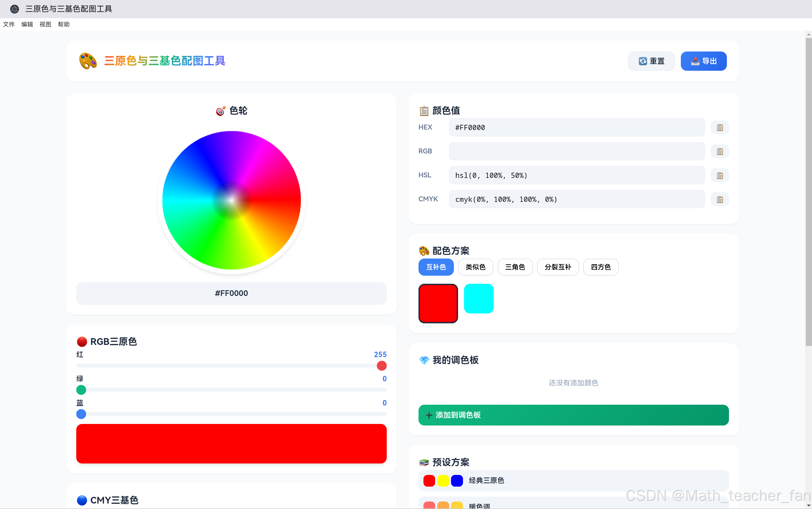Select the 四方色 scheme tab
The image size is (812, 509).
pos(601,267)
